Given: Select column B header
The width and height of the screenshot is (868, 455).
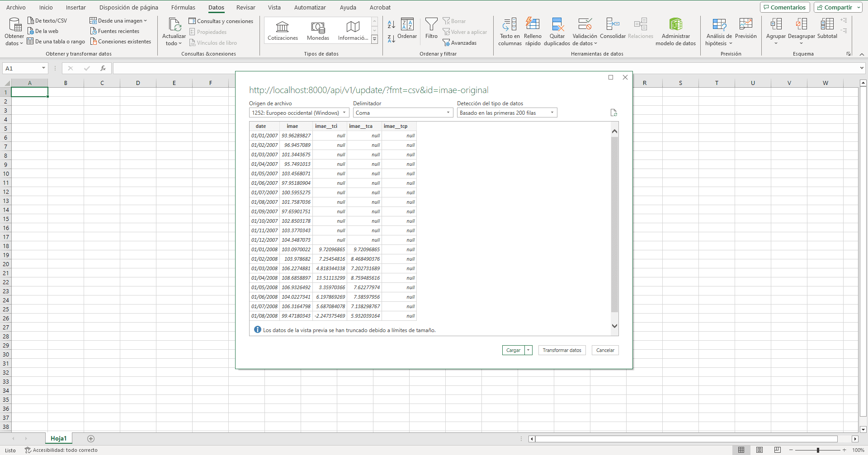Looking at the screenshot, I should (66, 83).
